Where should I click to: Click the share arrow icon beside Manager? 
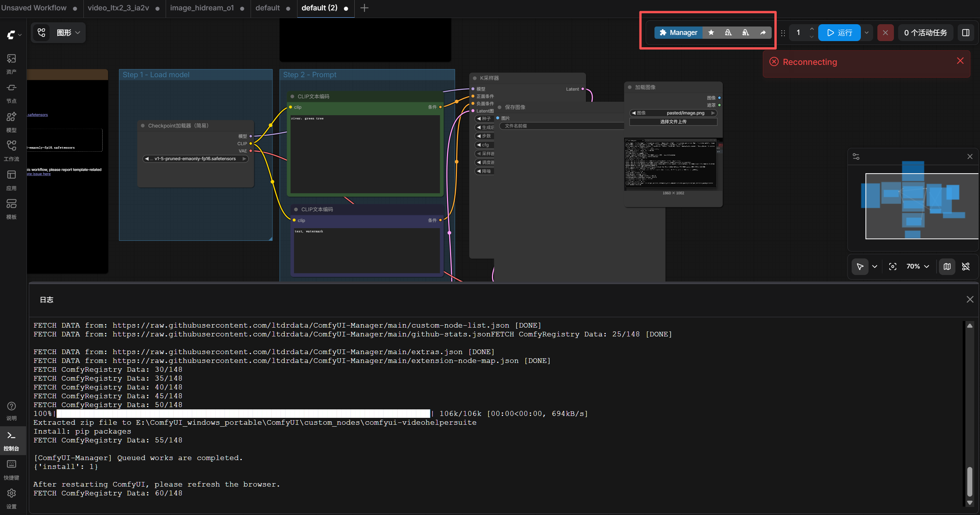763,33
